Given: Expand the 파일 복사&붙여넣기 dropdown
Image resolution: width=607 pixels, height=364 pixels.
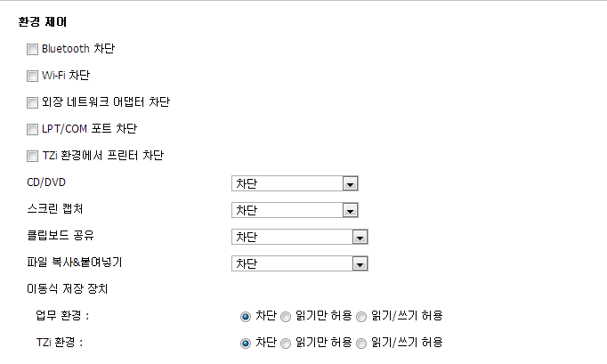Looking at the screenshot, I should click(x=360, y=263).
